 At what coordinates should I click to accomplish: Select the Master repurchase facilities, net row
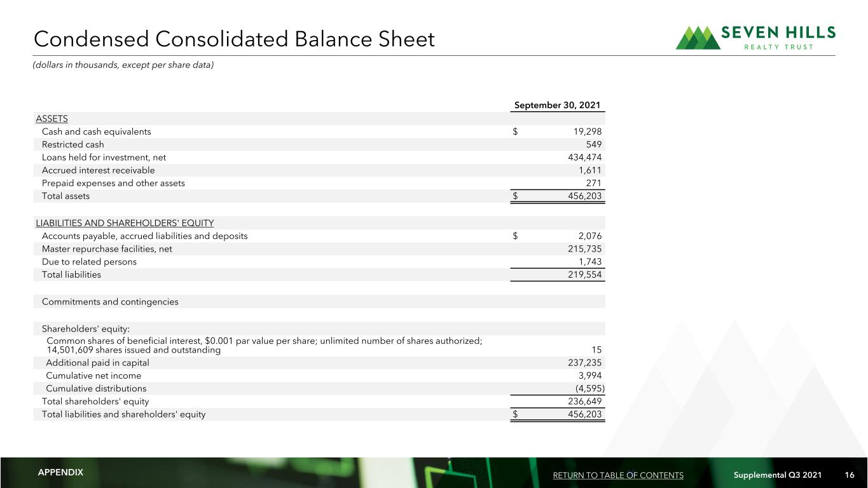(x=319, y=248)
